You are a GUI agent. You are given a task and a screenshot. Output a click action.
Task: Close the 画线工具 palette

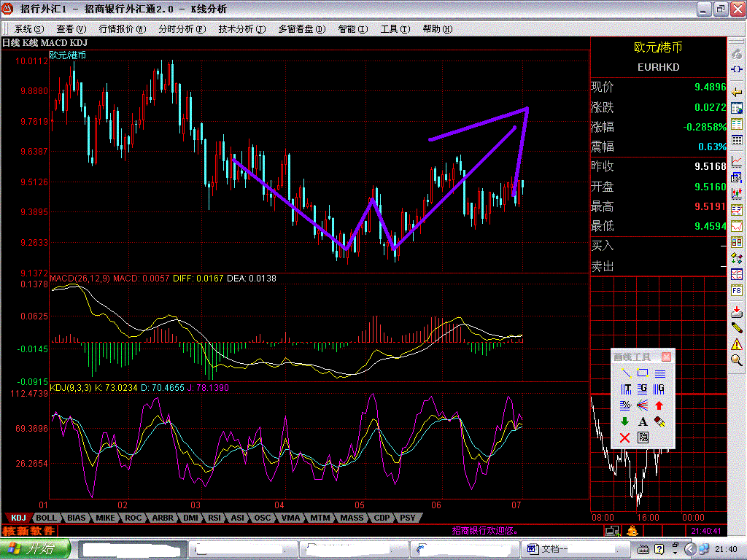point(665,357)
